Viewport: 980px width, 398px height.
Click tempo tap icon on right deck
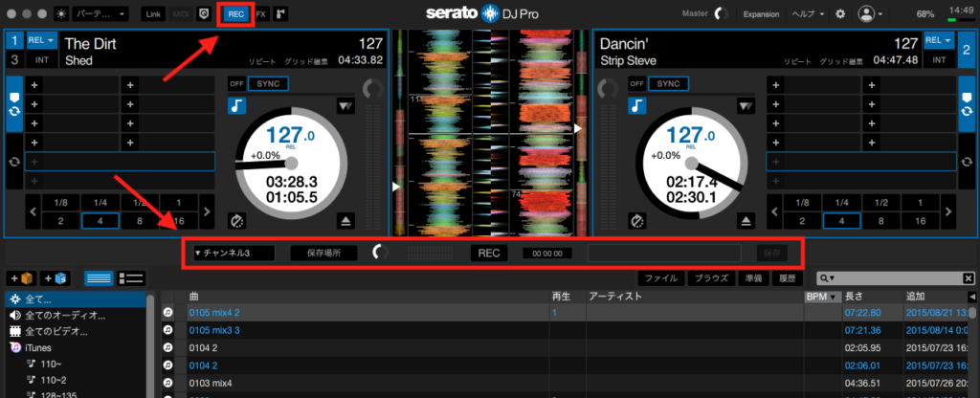pos(637,220)
